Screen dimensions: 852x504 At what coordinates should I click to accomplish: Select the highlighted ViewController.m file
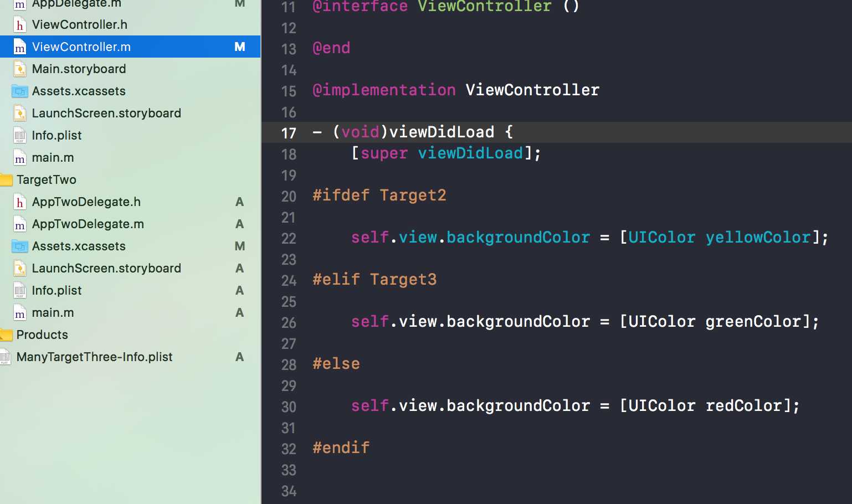tap(130, 47)
